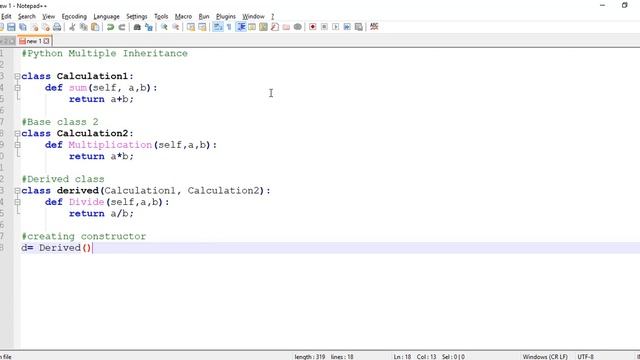Redo the edit with toolbar arrow
Viewport: 640px width, 360px height.
click(x=122, y=27)
